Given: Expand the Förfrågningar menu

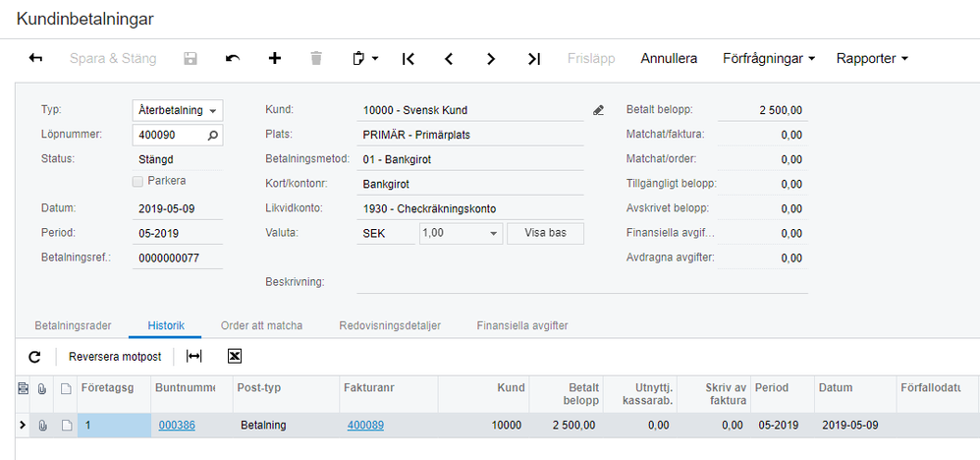Looking at the screenshot, I should (769, 59).
